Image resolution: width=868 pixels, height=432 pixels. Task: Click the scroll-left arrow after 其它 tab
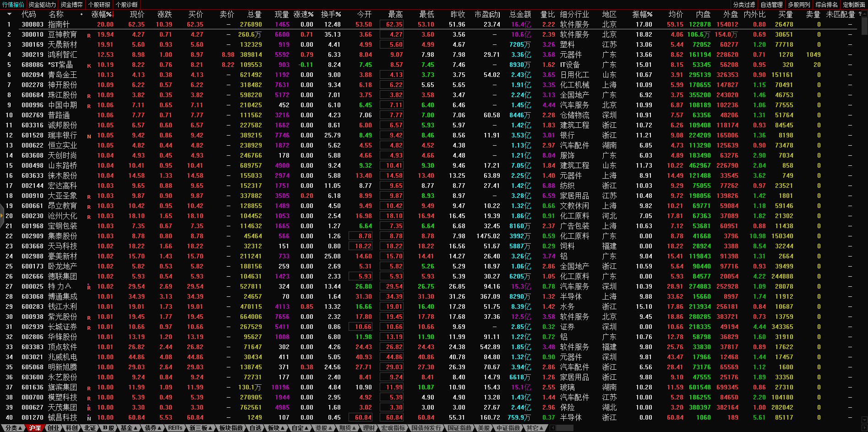tap(552, 428)
